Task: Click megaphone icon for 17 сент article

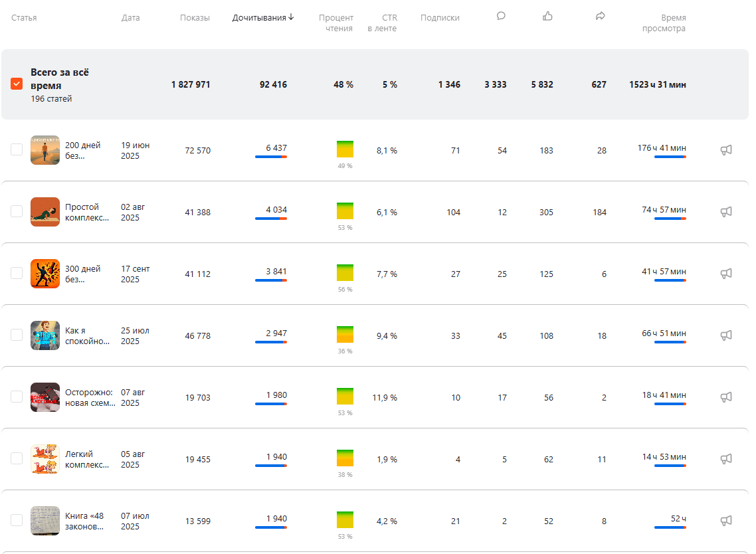Action: pos(726,274)
